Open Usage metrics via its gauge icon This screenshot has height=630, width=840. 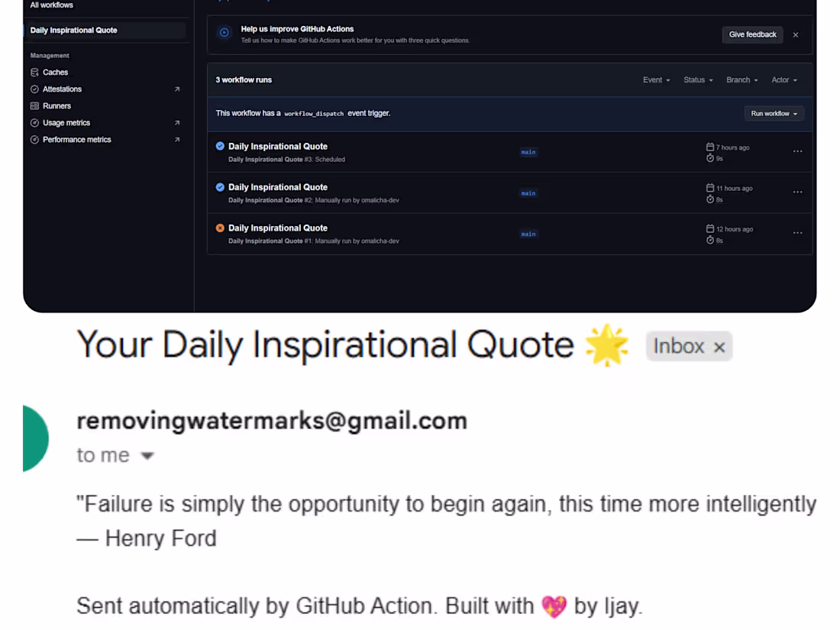tap(34, 122)
